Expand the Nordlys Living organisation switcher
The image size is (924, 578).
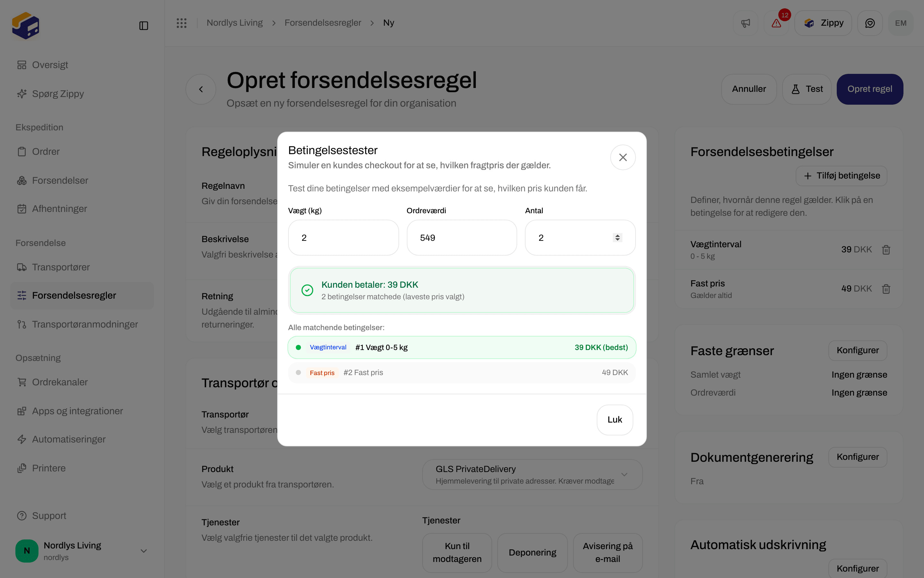[x=82, y=551]
